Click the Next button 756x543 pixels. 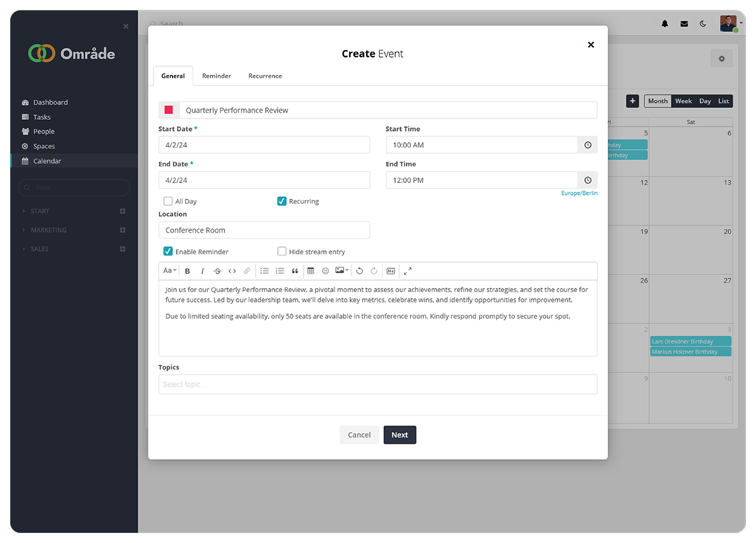[x=400, y=435]
